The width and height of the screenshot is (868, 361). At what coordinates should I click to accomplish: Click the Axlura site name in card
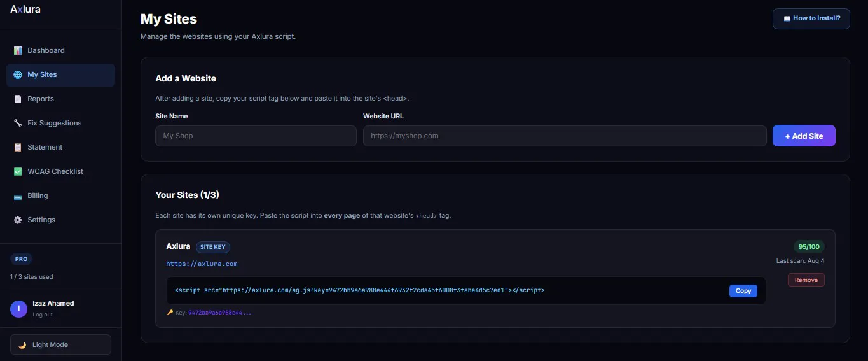178,246
